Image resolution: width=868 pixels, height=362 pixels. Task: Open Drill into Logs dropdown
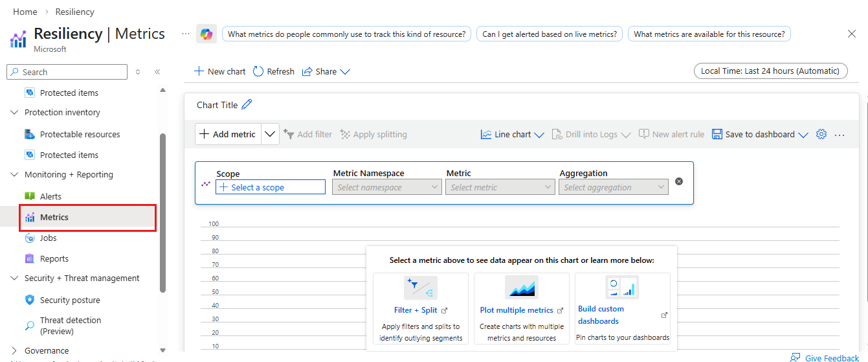(x=591, y=134)
